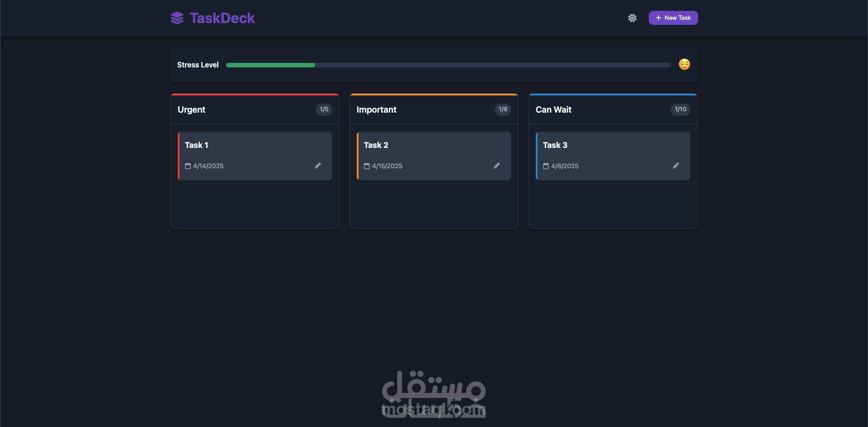Open the settings gear
Image resolution: width=868 pixels, height=427 pixels.
tap(632, 18)
